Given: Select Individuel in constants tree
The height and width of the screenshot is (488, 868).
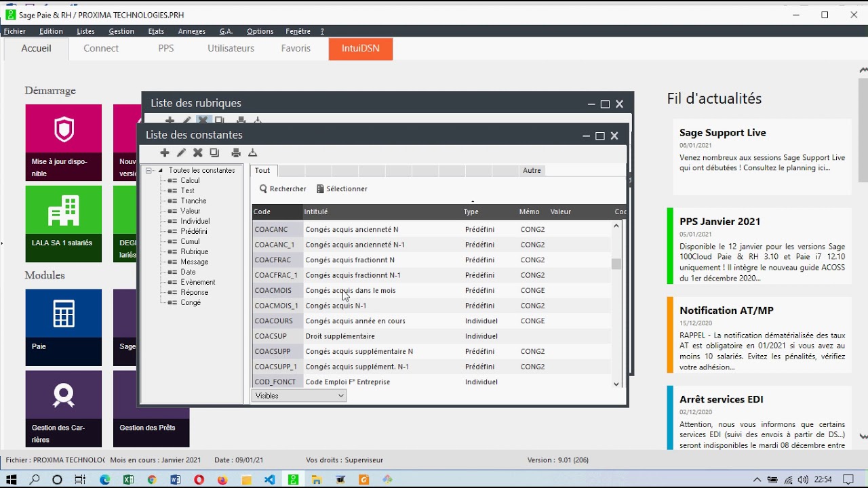Looking at the screenshot, I should point(195,222).
